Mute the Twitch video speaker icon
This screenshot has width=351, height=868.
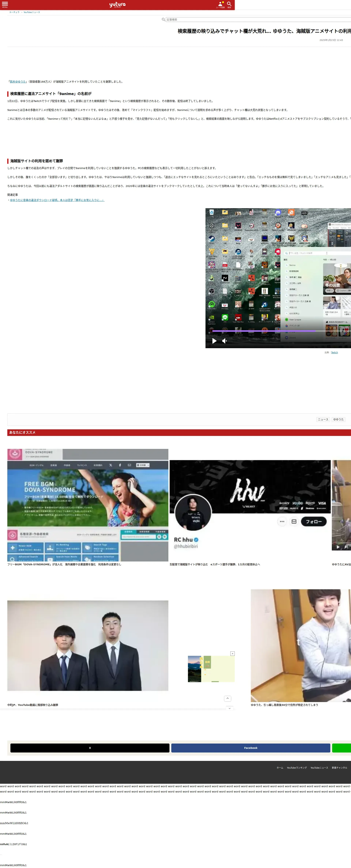[x=224, y=341]
